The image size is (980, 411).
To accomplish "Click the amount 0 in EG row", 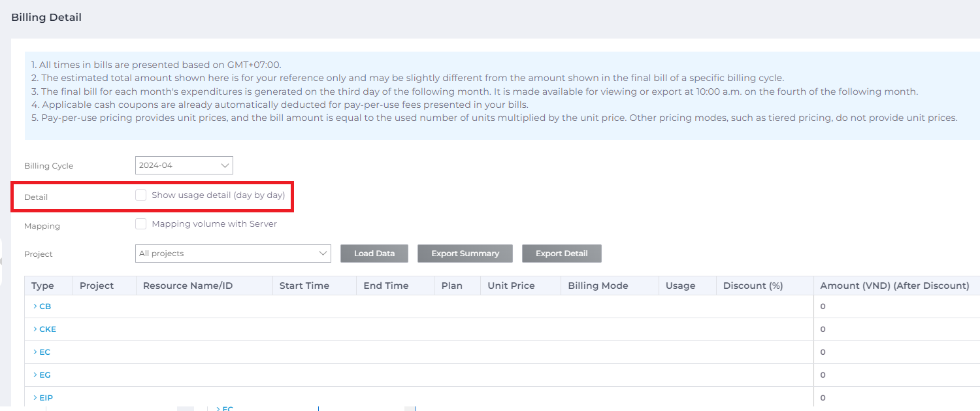I will pyautogui.click(x=823, y=375).
